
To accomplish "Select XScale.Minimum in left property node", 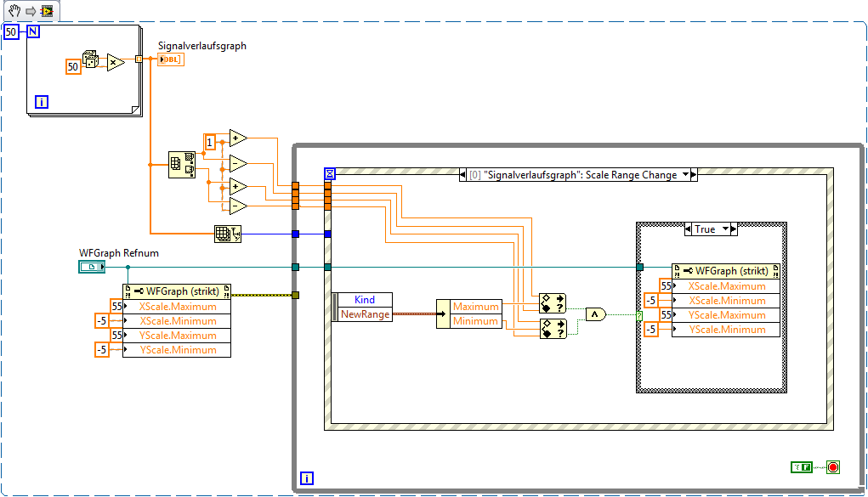I will pyautogui.click(x=177, y=320).
